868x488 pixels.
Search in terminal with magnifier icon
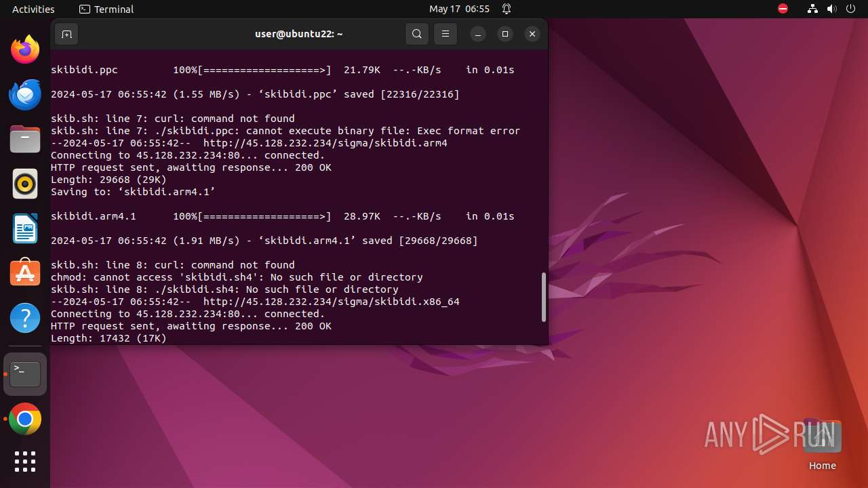coord(417,34)
